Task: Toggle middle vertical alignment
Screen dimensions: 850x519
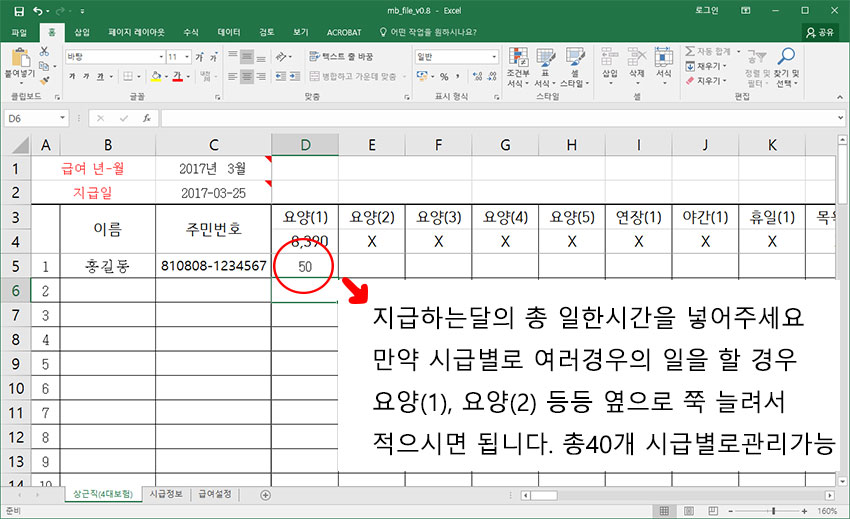Action: tap(248, 57)
